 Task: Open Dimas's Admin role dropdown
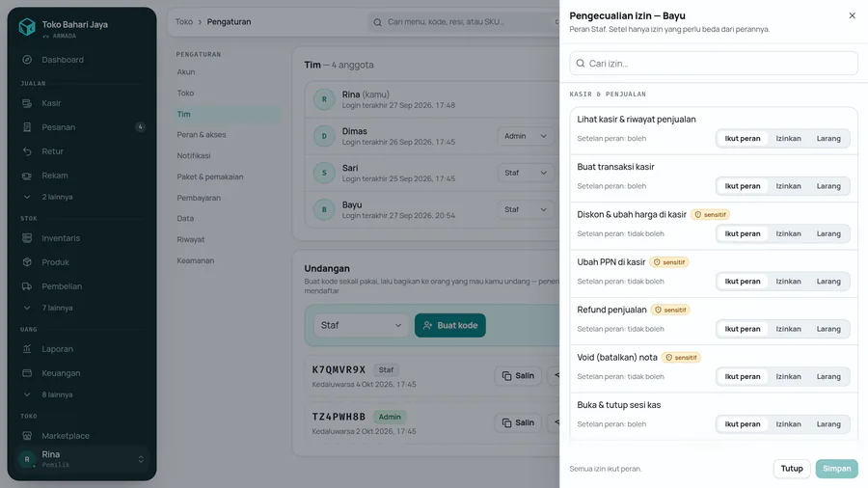(x=526, y=136)
